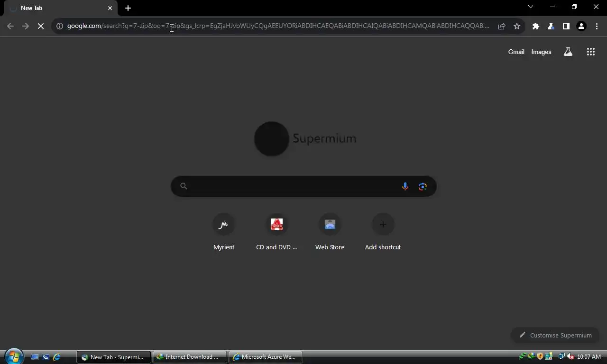The height and width of the screenshot is (364, 607).
Task: Click the 10:07 AM clock
Action: [x=589, y=357]
